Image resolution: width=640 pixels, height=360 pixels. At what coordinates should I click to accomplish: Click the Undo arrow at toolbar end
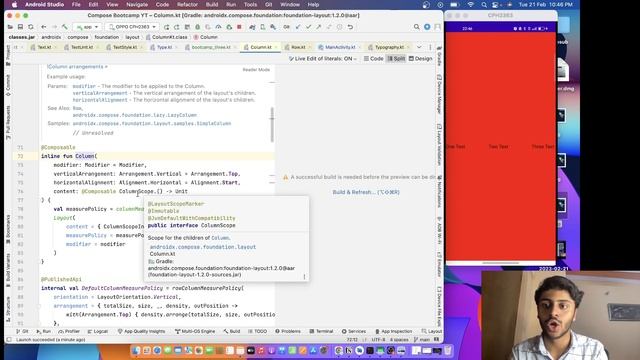click(x=350, y=27)
